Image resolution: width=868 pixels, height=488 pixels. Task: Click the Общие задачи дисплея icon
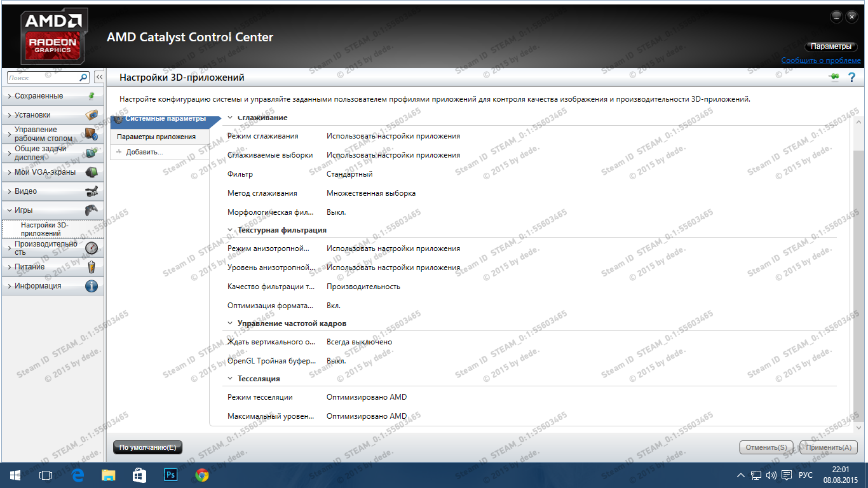(92, 153)
